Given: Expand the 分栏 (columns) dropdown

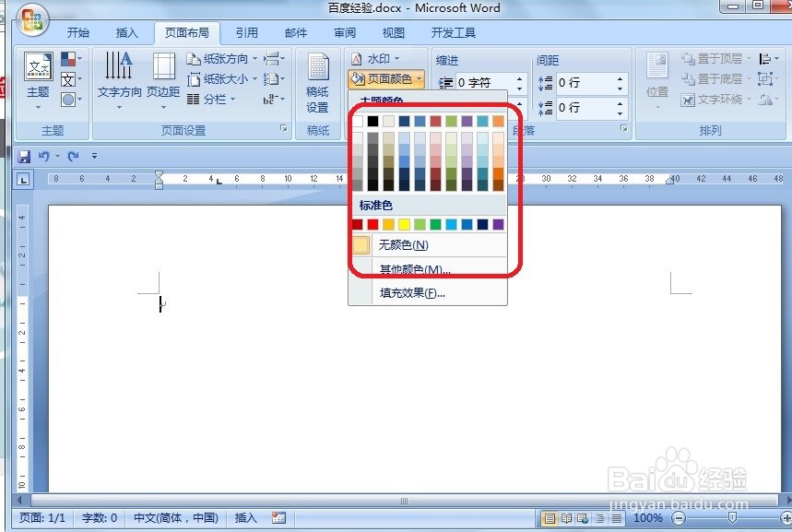Looking at the screenshot, I should click(x=214, y=100).
